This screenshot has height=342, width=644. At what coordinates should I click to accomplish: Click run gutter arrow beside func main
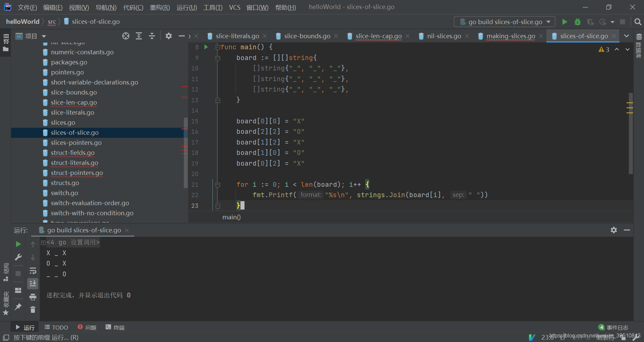click(206, 47)
